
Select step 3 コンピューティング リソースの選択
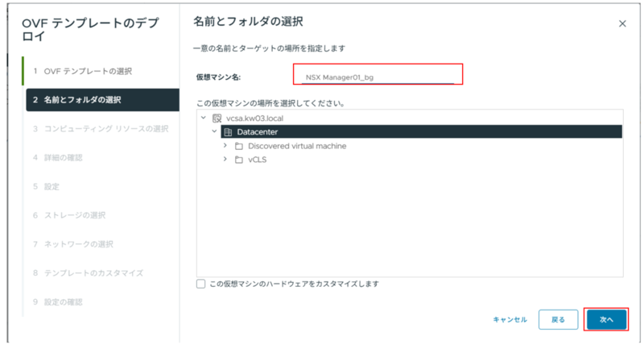coord(101,129)
